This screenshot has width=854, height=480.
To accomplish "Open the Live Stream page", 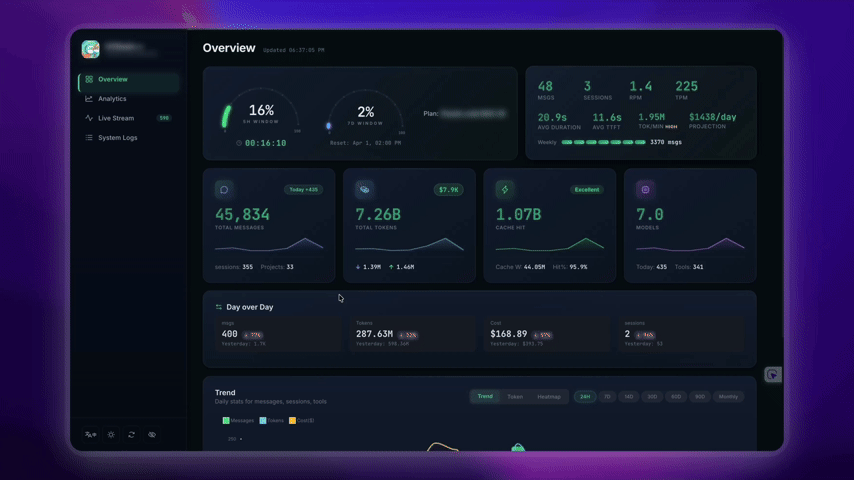I will 129,118.
